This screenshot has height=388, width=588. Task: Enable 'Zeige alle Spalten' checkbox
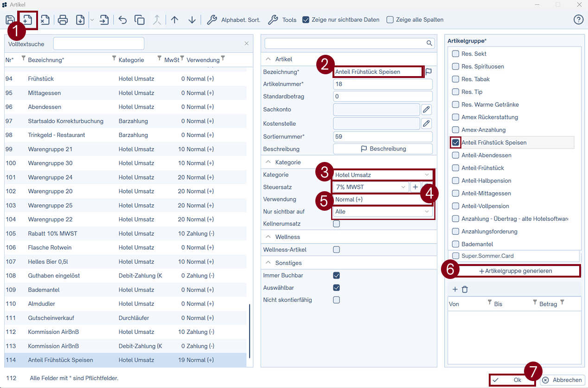pos(390,20)
